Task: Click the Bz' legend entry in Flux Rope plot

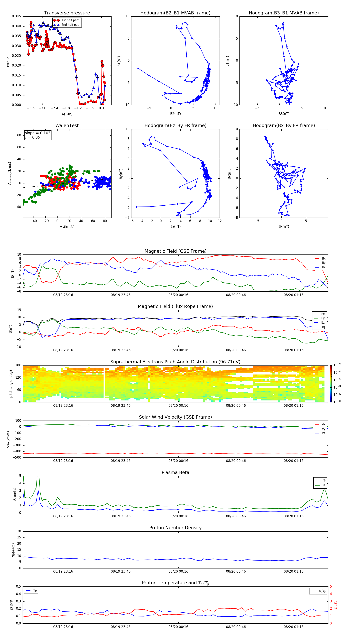Action: [320, 323]
